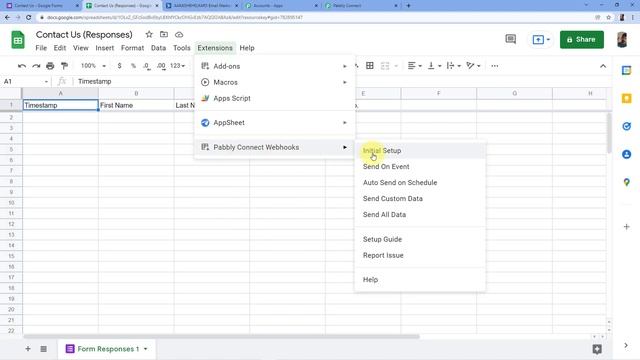Expand the AppSheet submenu

[275, 122]
